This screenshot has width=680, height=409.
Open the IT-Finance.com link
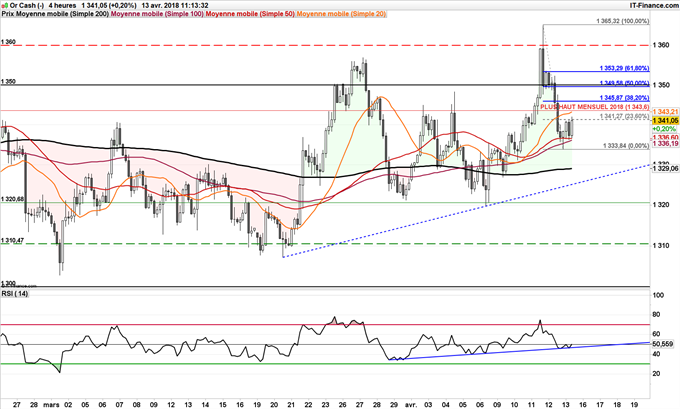pyautogui.click(x=654, y=5)
